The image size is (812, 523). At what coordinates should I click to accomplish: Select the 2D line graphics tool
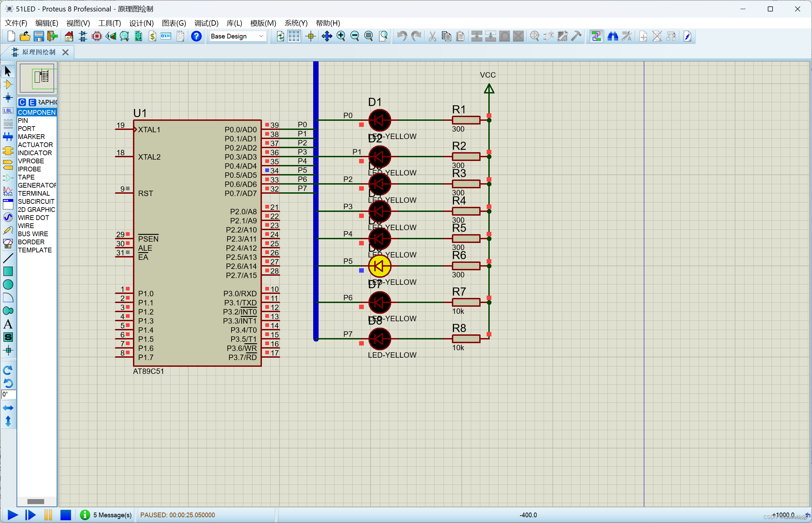coord(8,258)
